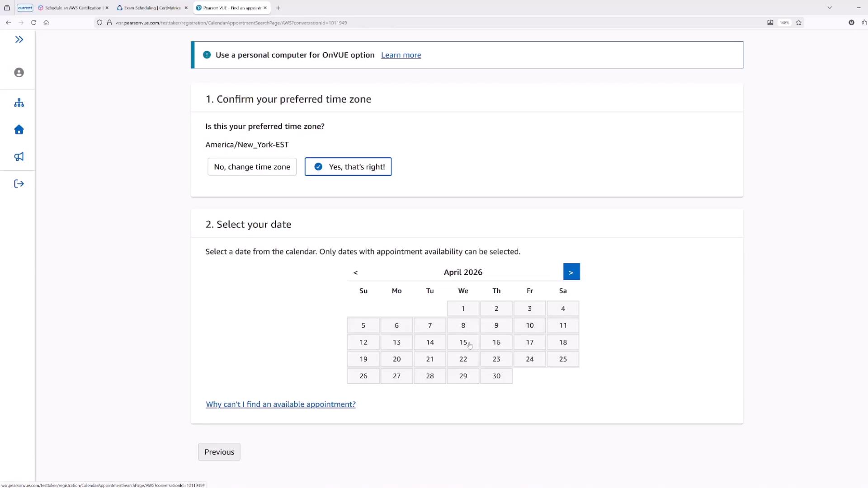Open the list all tabs dropdown arrow

point(830,8)
